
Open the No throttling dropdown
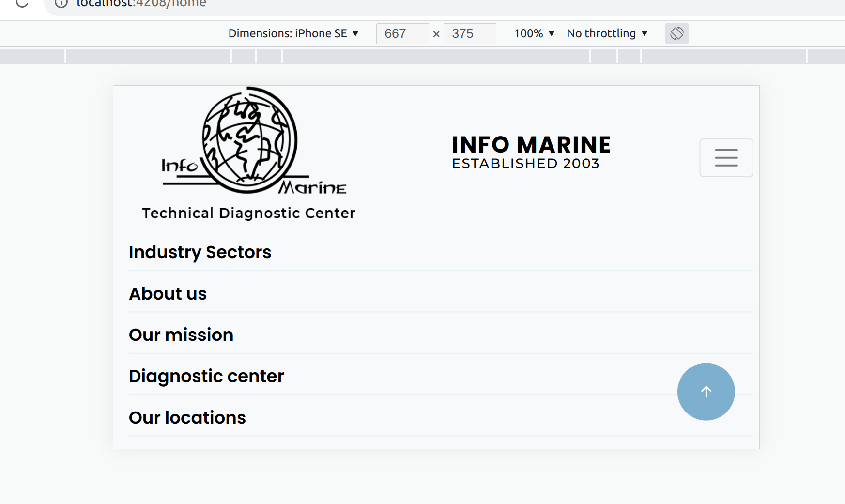pos(607,33)
